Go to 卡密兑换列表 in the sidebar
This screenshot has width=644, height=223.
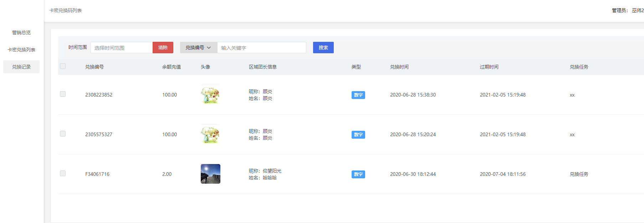21,50
